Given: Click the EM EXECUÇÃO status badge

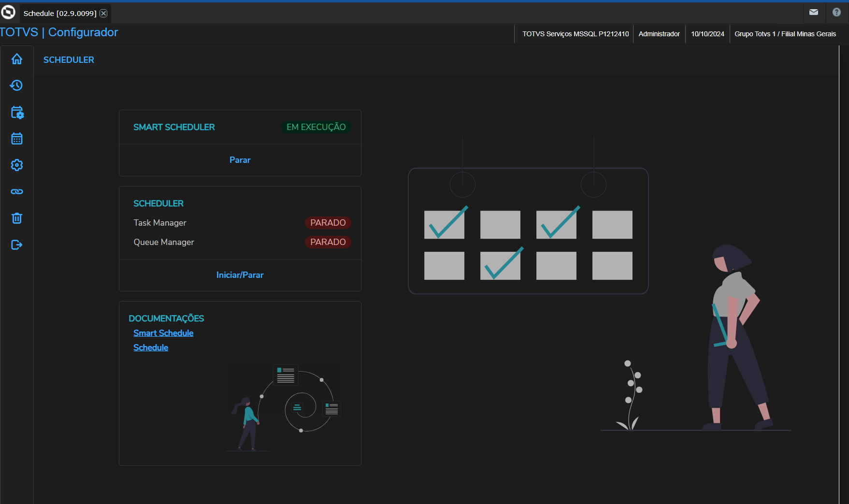Looking at the screenshot, I should (316, 127).
